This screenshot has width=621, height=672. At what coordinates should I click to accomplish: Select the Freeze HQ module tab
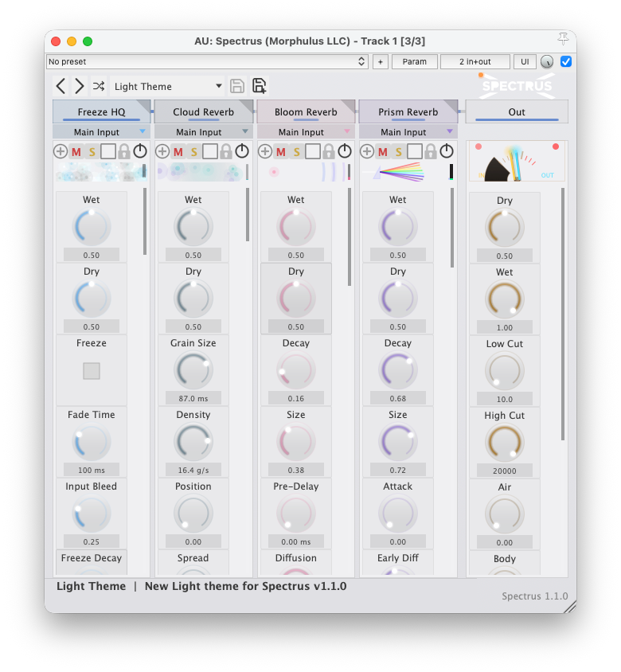(x=102, y=111)
